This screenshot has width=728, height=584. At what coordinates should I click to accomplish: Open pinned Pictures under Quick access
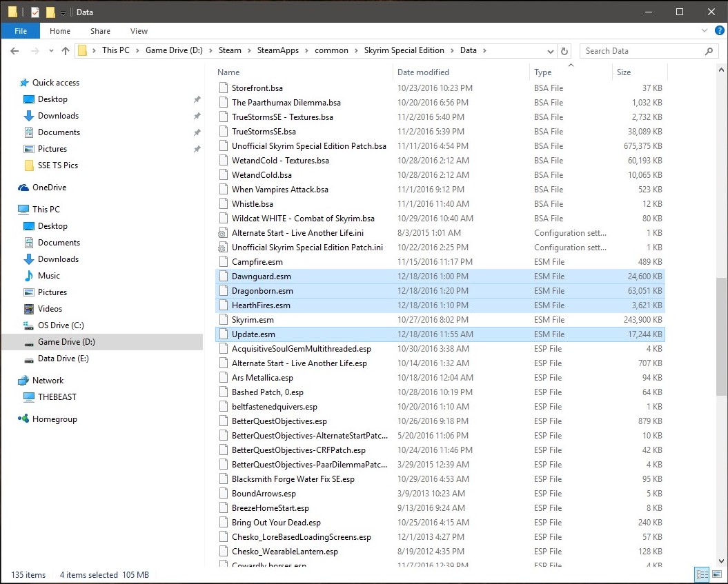pyautogui.click(x=52, y=149)
